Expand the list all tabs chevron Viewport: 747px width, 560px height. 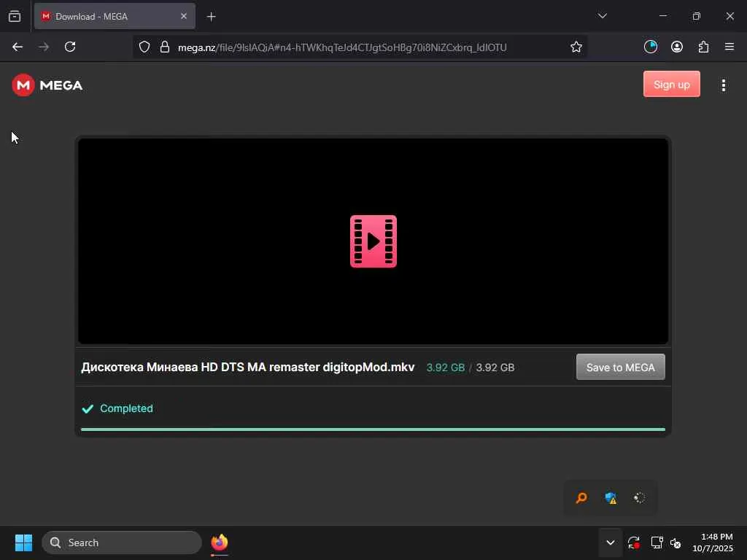click(602, 16)
